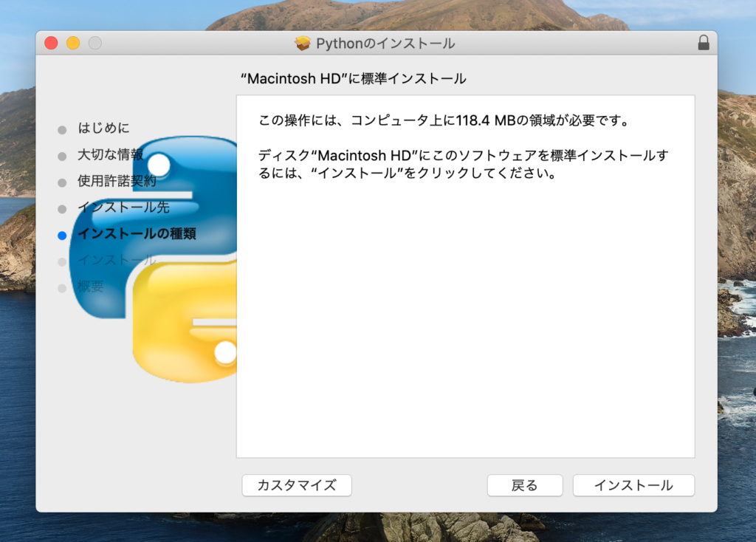Select the はじめに step in the sidebar
Viewport: 756px width, 542px height.
coord(103,128)
